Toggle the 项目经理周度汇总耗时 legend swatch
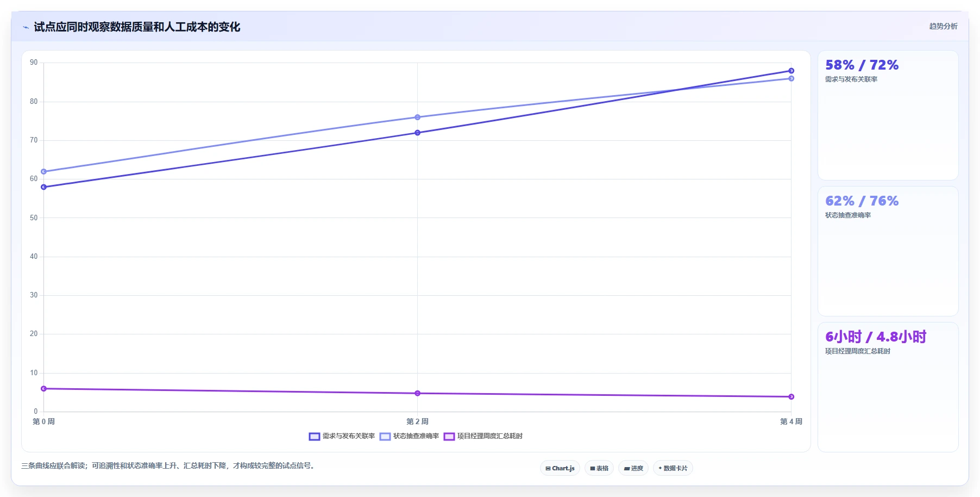This screenshot has width=980, height=497. tap(449, 436)
